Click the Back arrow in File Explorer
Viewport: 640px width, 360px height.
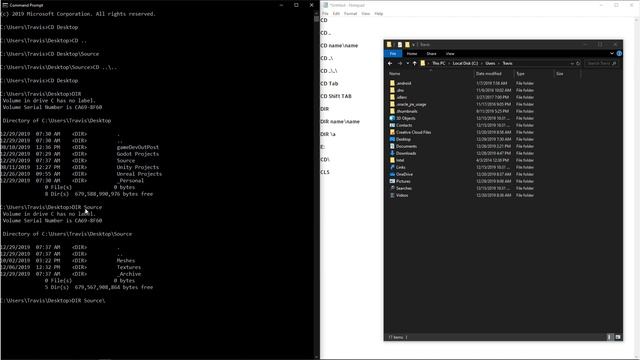(390, 64)
